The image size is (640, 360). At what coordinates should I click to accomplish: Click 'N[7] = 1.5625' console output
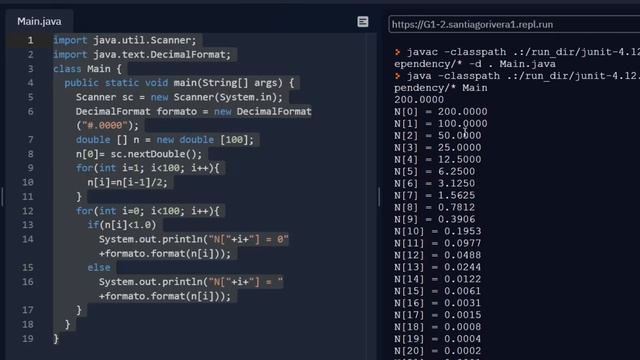click(434, 196)
